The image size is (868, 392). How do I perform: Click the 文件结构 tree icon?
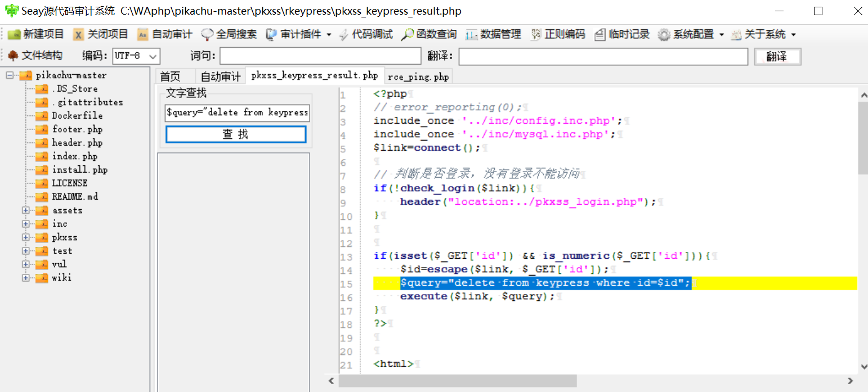tap(13, 55)
